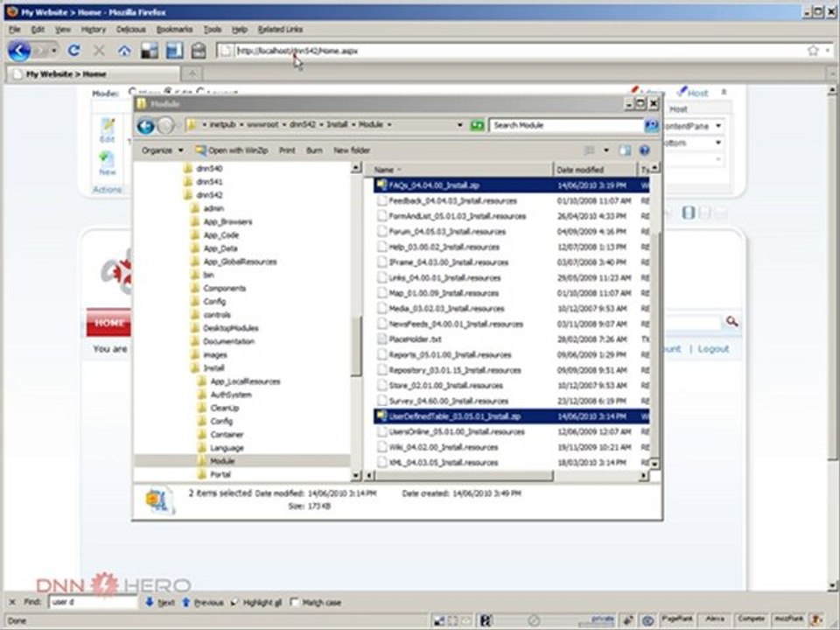Open the ContentPane dropdown on website
The image size is (840, 630).
718,126
